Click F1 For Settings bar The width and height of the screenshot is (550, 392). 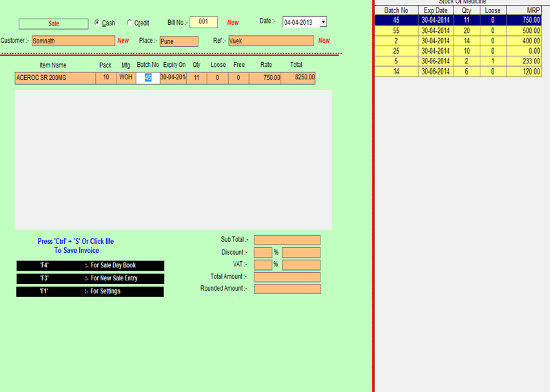90,291
